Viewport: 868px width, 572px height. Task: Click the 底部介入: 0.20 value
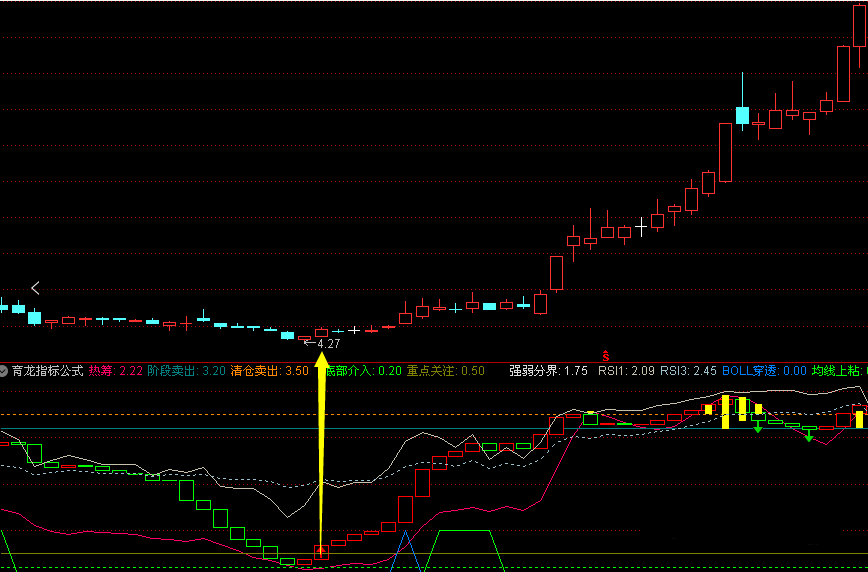point(364,371)
